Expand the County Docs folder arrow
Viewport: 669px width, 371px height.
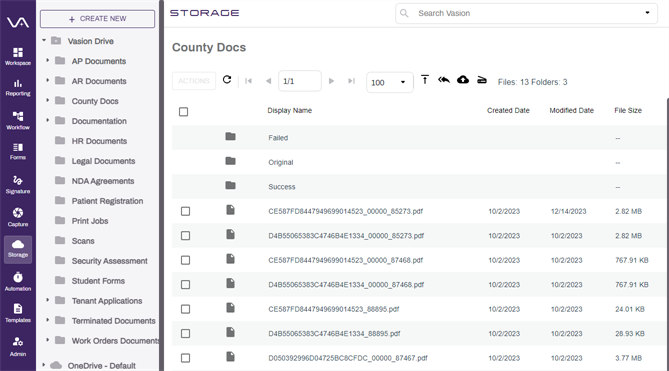pyautogui.click(x=48, y=100)
